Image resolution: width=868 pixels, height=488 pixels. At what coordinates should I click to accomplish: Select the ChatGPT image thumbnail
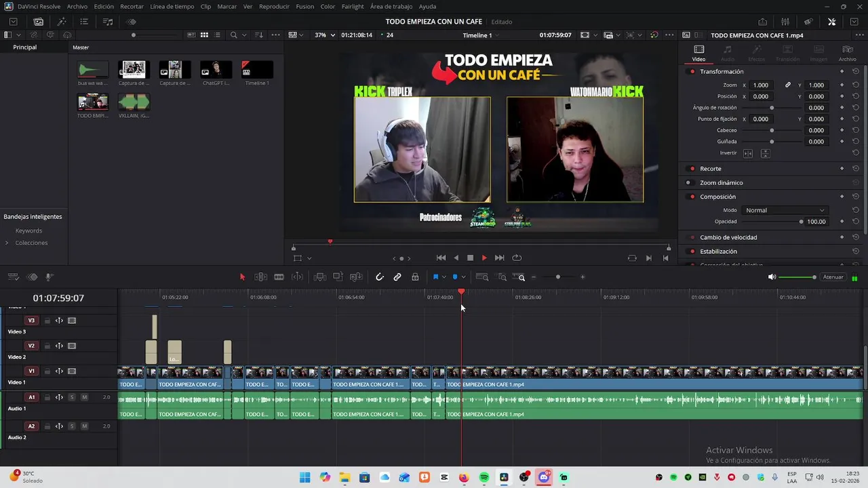(x=216, y=69)
